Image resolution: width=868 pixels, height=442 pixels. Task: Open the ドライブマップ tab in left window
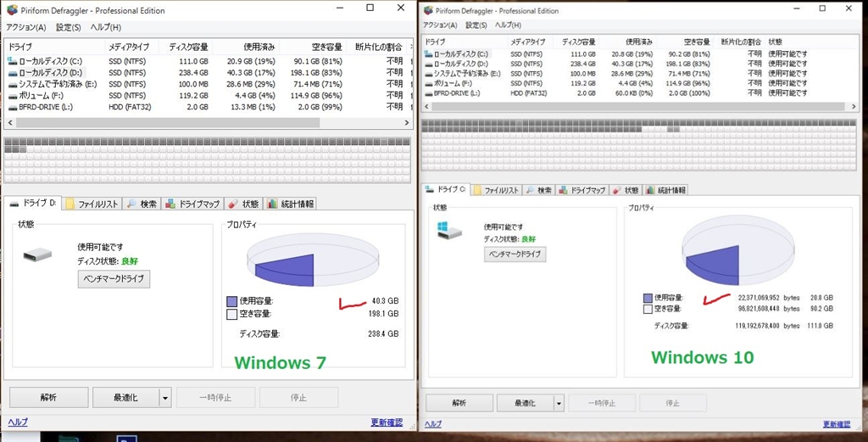tap(192, 204)
